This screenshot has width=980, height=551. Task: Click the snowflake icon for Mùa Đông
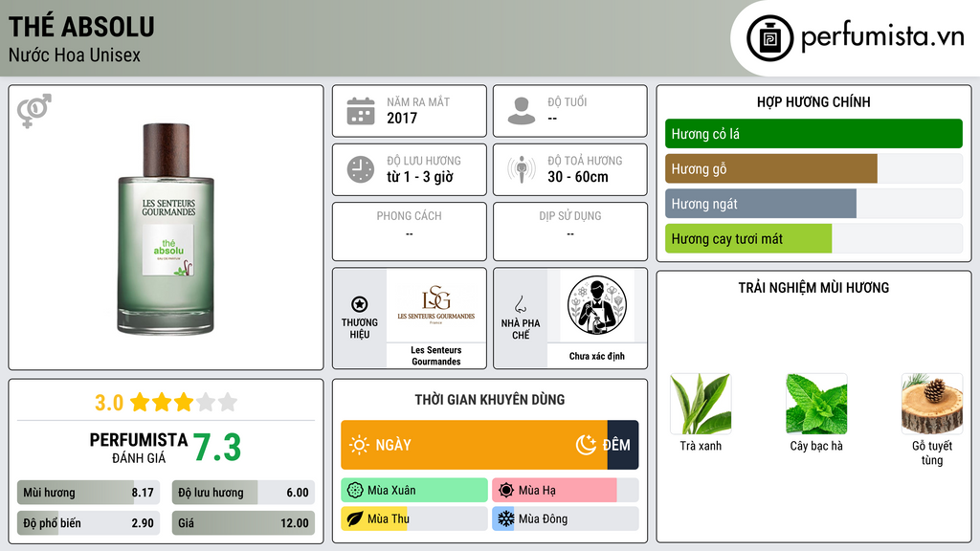coord(506,518)
